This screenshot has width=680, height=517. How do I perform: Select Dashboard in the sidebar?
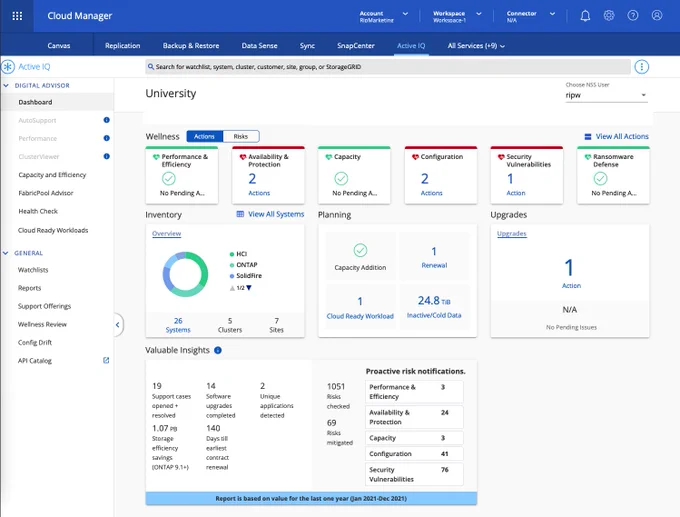(x=57, y=102)
